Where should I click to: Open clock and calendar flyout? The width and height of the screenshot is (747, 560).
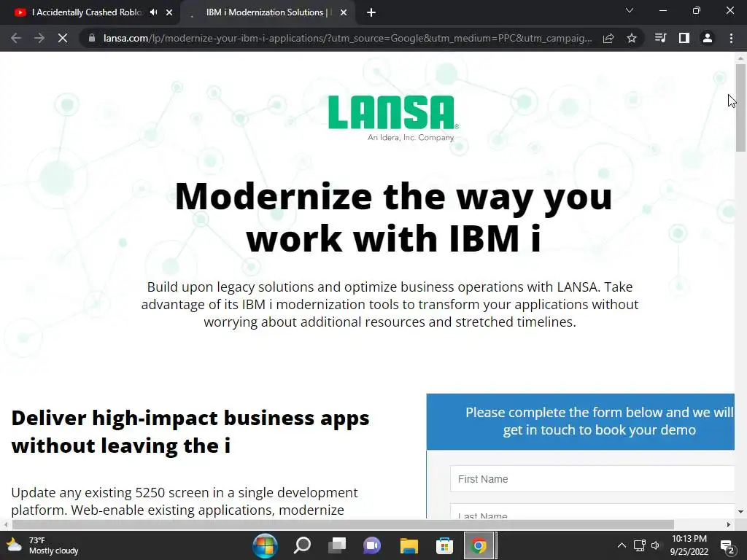coord(689,545)
